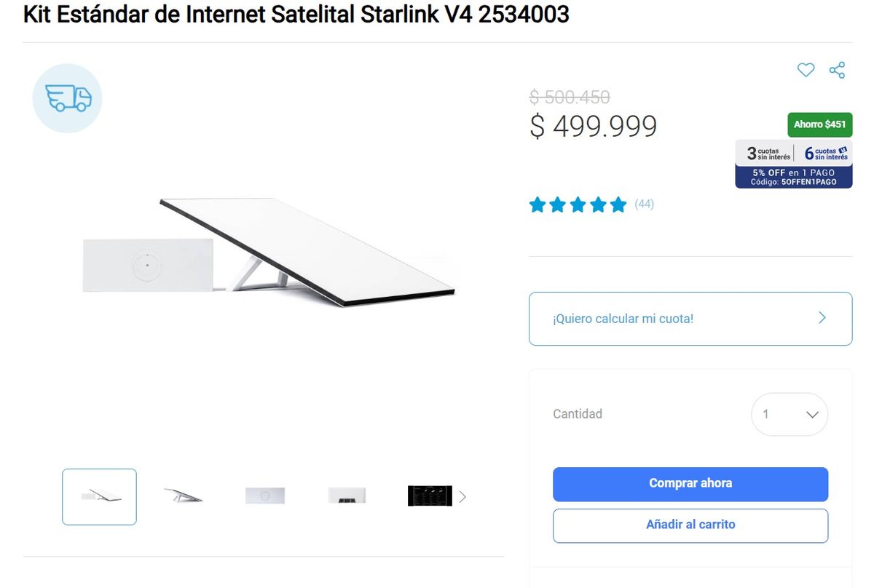Click Comprar ahora
The image size is (874, 588).
[690, 483]
